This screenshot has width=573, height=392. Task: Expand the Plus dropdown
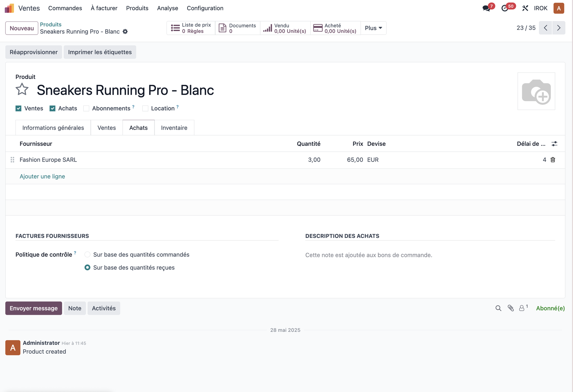click(x=373, y=28)
